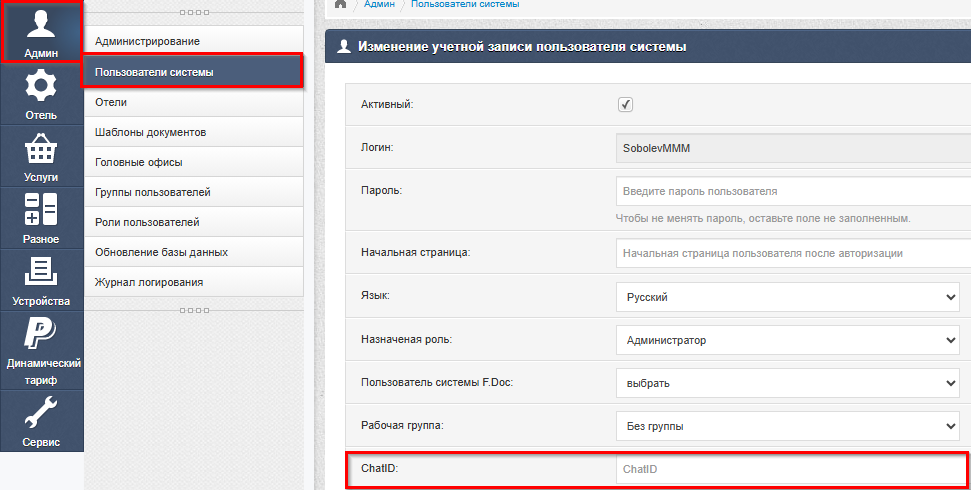
Task: Toggle the Активный checkbox
Action: pos(626,104)
